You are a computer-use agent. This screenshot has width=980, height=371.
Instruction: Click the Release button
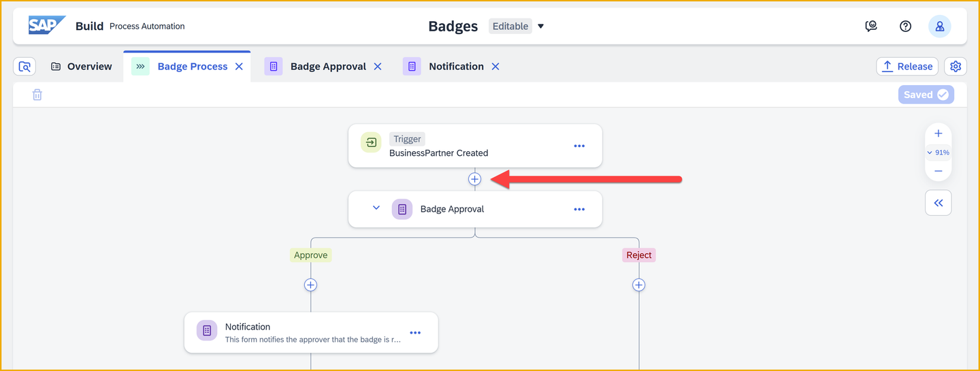click(907, 66)
